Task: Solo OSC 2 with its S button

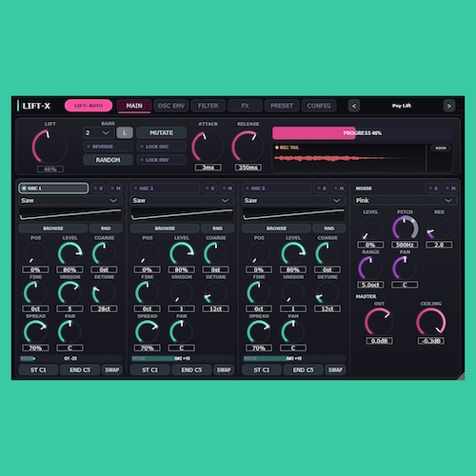Action: [x=210, y=188]
